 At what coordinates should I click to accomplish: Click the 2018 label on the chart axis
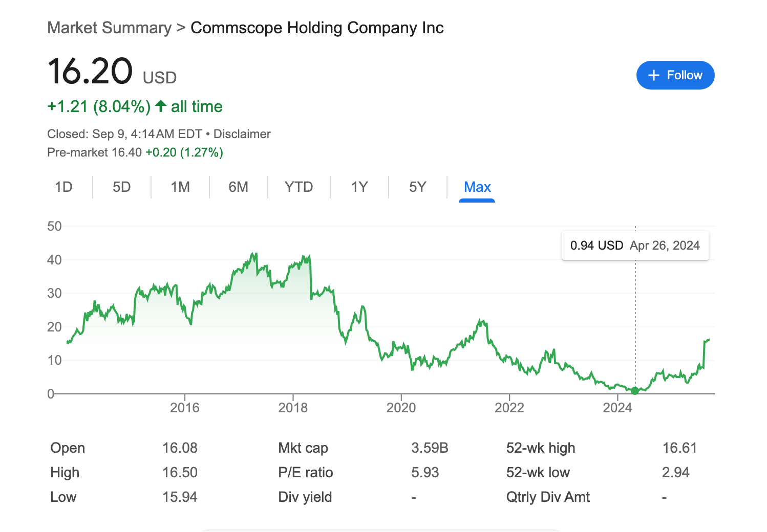click(x=293, y=408)
